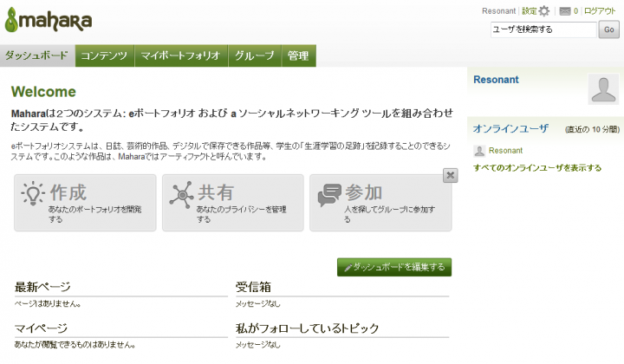Click the unread message count 0
This screenshot has height=364, width=624.
[x=575, y=11]
